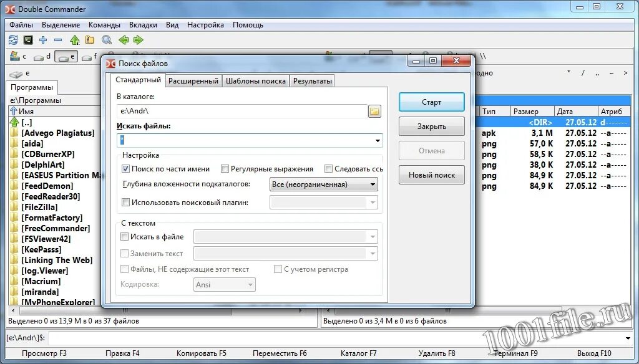Click Просмотр F3 button
The height and width of the screenshot is (364, 639).
(x=44, y=353)
